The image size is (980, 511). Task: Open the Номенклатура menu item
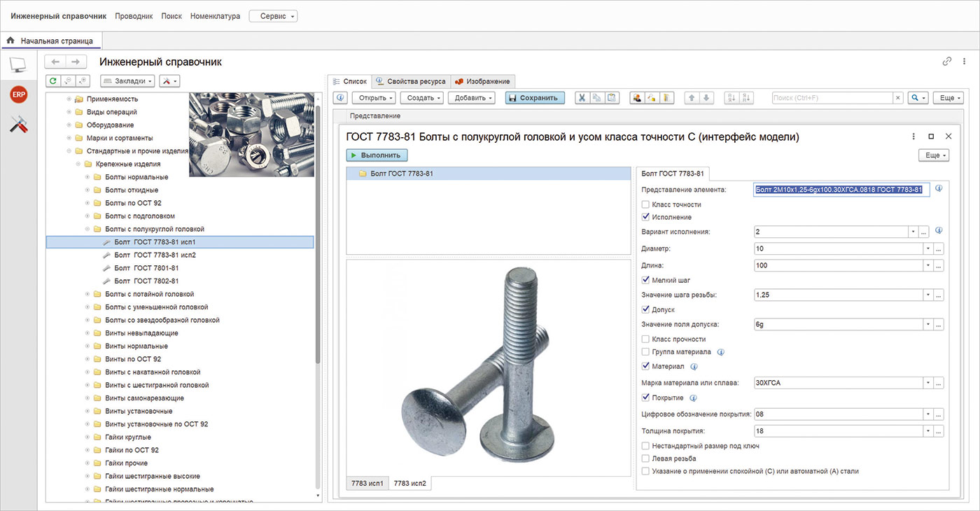(215, 16)
